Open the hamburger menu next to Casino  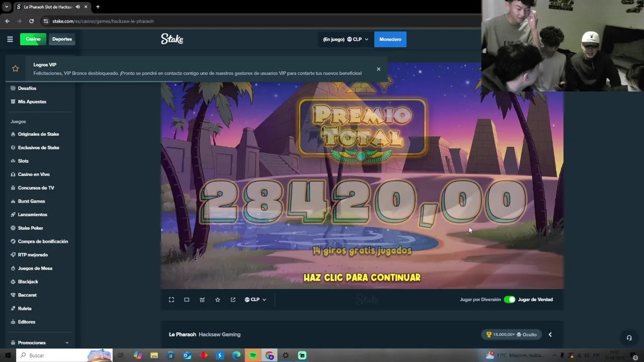[x=10, y=39]
